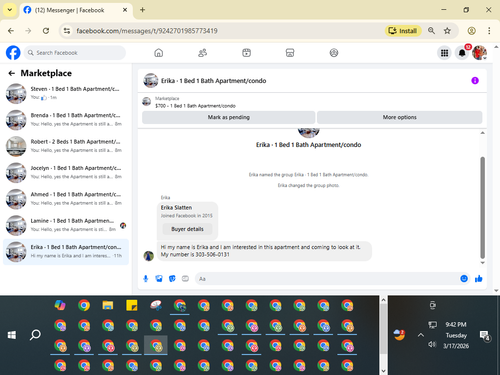
Task: Open Brenda 1 Bed 1 Bath conversation
Action: [66, 120]
